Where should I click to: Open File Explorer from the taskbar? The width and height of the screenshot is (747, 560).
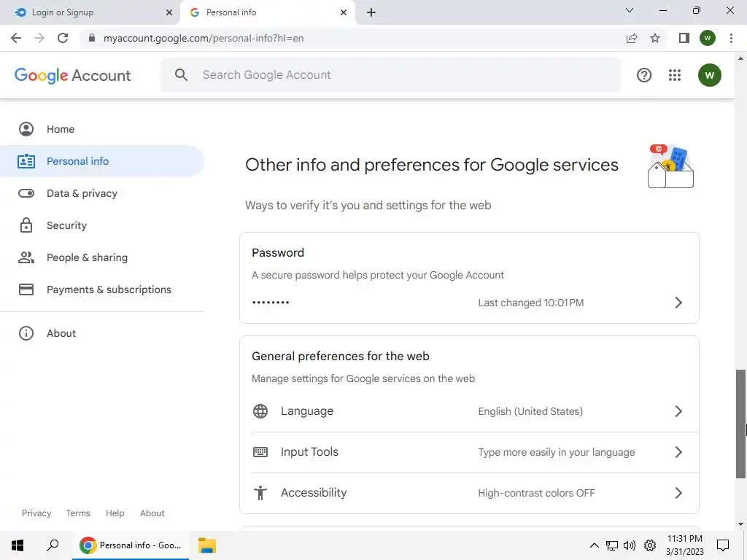point(207,545)
